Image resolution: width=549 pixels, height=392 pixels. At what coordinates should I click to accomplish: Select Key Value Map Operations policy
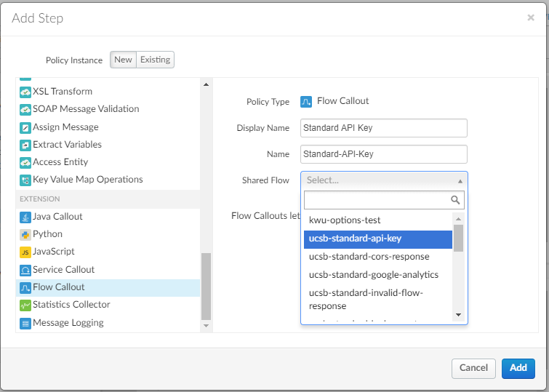click(x=87, y=180)
